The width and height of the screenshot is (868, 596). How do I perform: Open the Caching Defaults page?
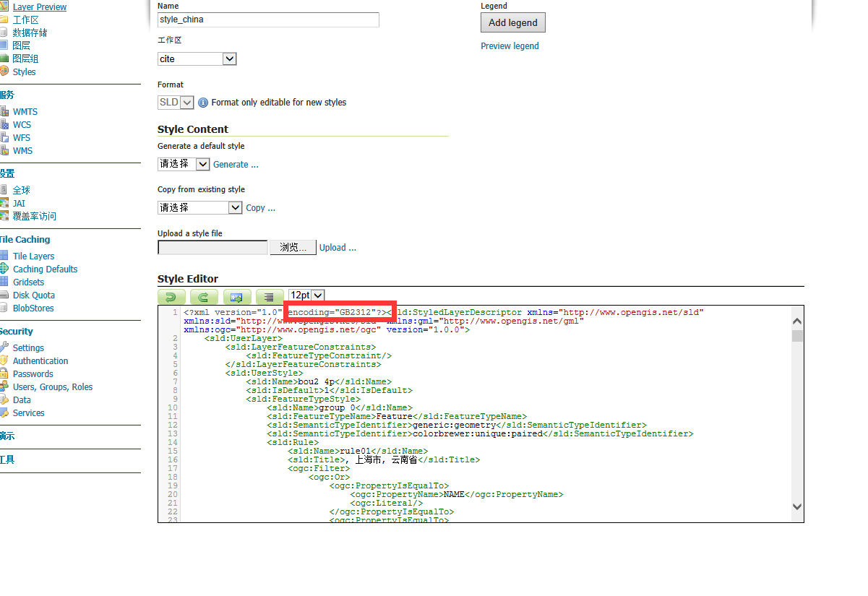coord(45,269)
